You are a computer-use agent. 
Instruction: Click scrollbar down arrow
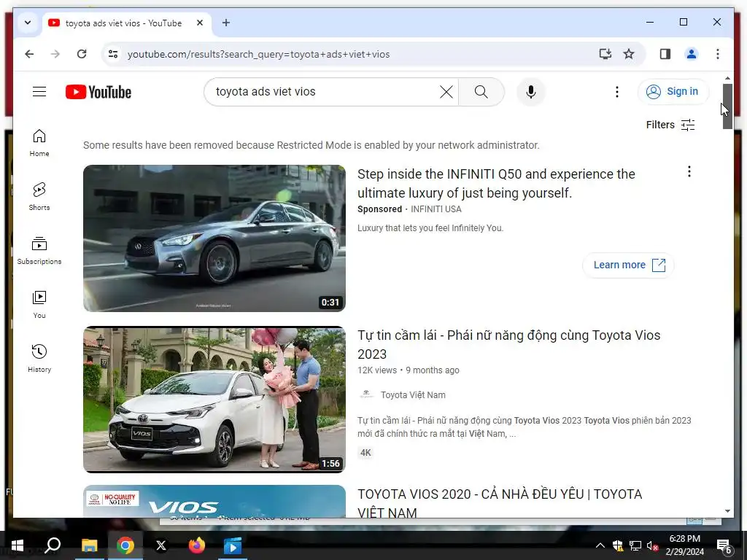tap(727, 511)
